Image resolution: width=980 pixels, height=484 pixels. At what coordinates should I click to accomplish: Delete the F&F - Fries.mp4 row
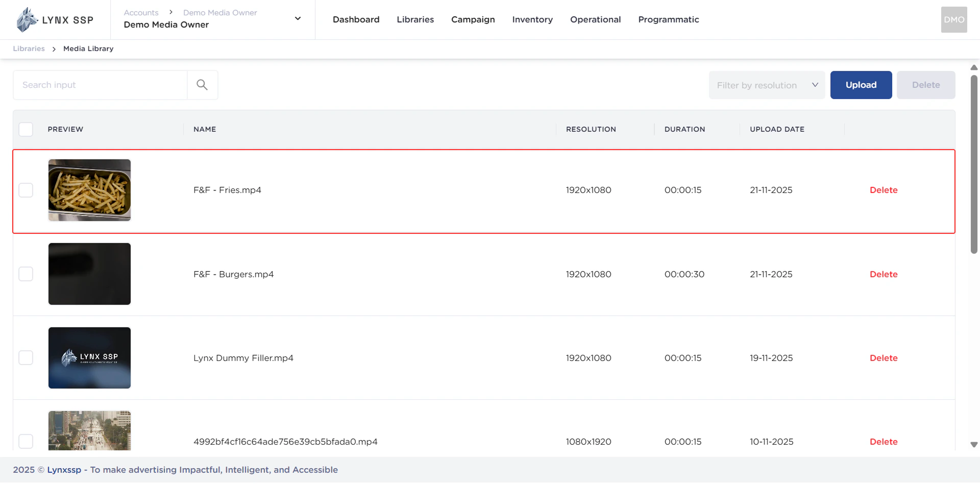884,190
